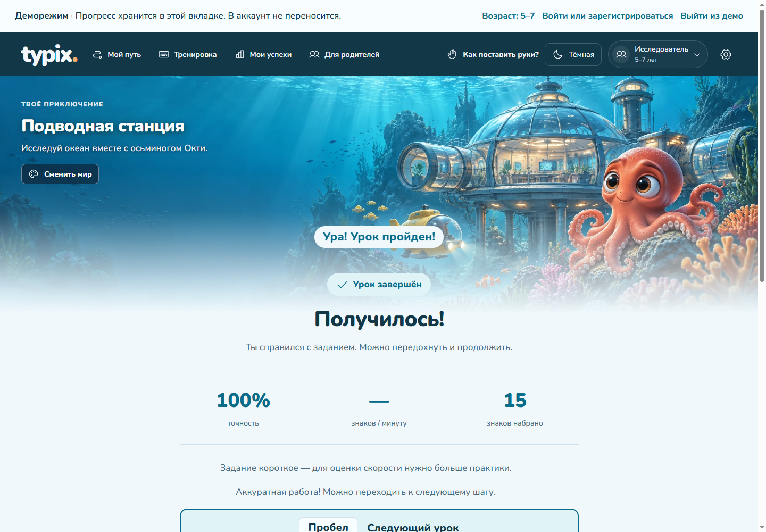766x532 pixels.
Task: Click the moon icon on the theme button
Action: click(558, 54)
